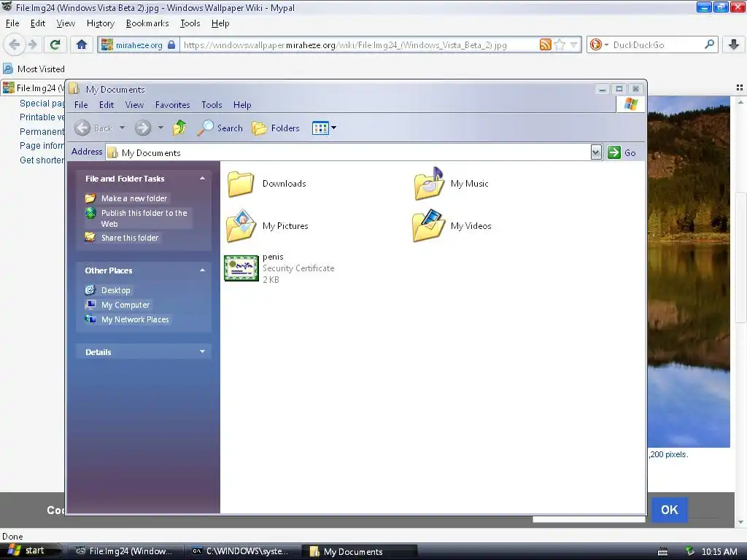The image size is (747, 560).
Task: Click the blue OK cookie button
Action: coord(670,510)
